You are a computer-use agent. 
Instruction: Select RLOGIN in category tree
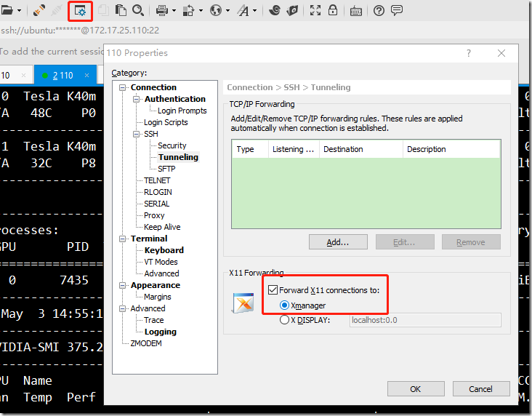(158, 192)
